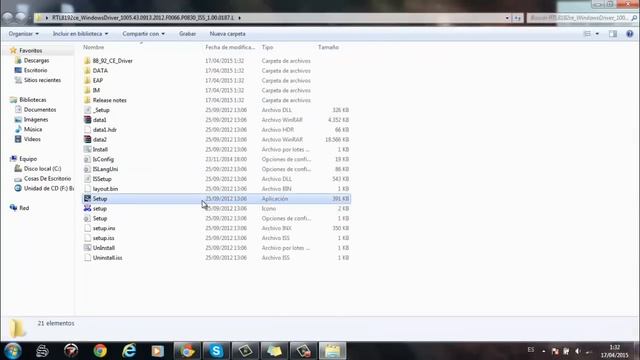Select the Setup application icon
This screenshot has height=360, width=640.
point(87,198)
